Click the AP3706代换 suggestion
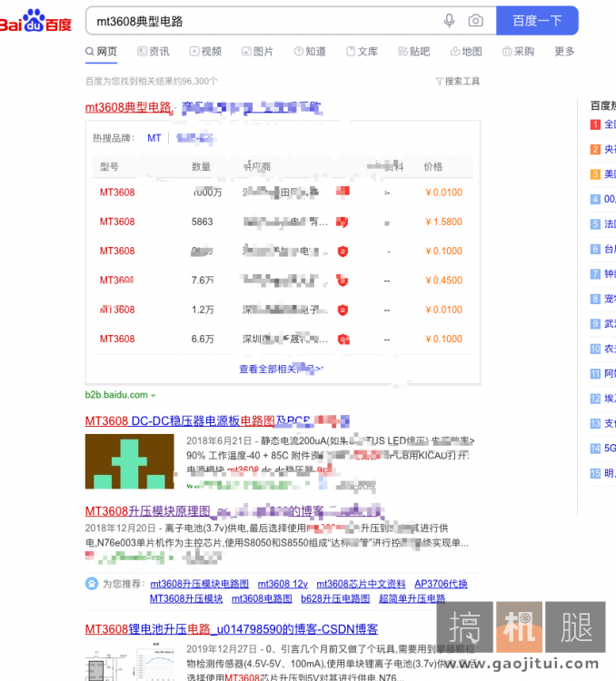616x681 pixels. click(441, 584)
